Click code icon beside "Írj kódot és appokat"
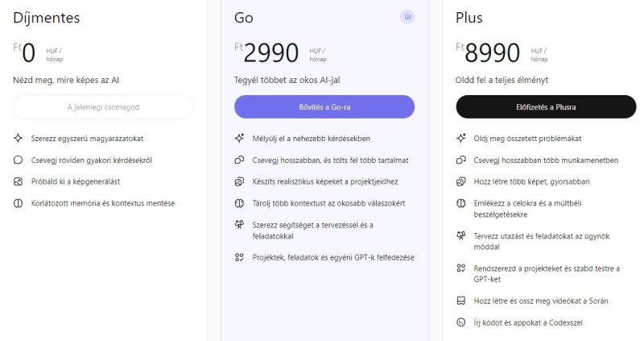 click(x=461, y=322)
